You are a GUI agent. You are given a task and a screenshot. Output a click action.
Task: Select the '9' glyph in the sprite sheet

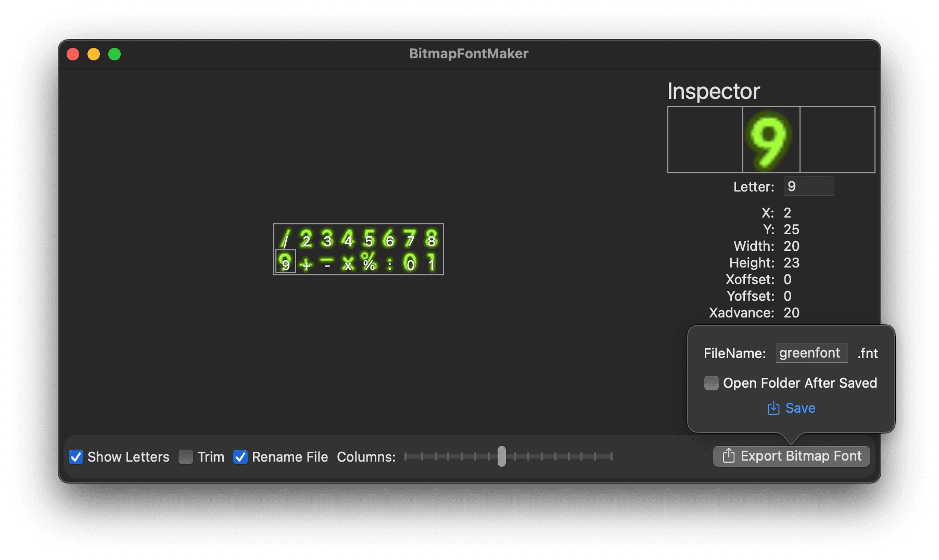point(285,264)
